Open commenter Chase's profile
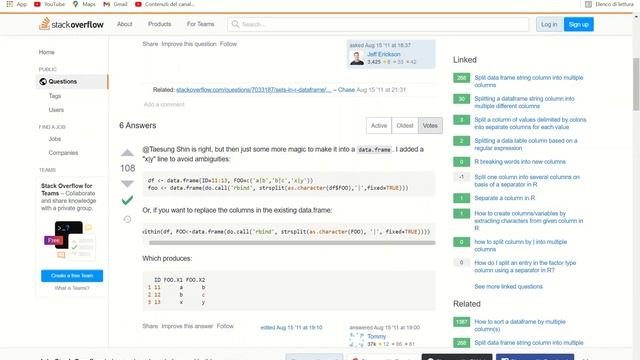The width and height of the screenshot is (640, 360). [346, 90]
